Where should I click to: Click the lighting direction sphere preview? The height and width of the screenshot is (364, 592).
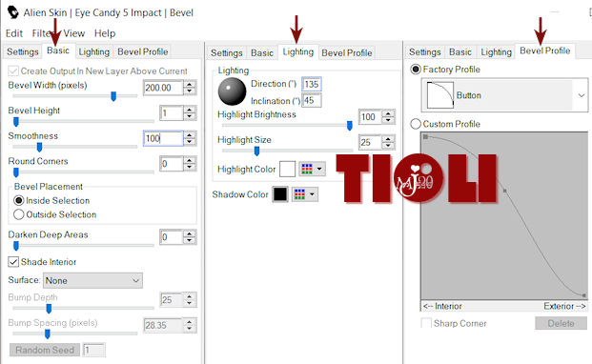[x=232, y=91]
